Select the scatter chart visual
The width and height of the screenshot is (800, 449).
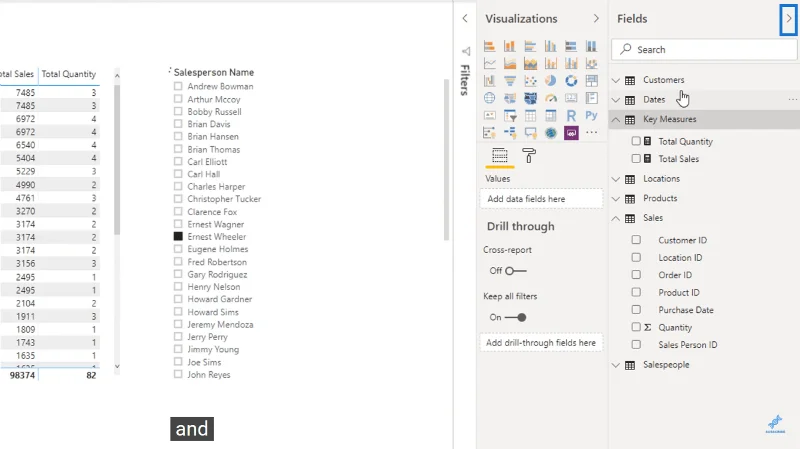point(530,81)
